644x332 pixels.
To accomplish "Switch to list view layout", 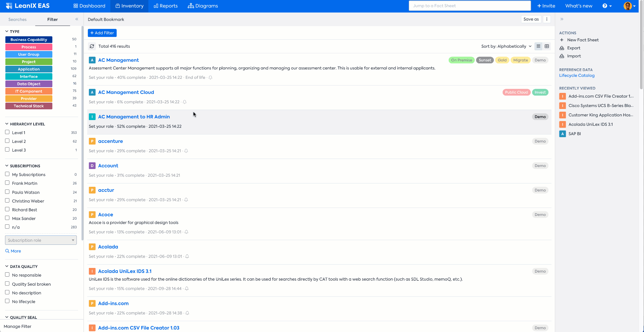I will click(x=538, y=46).
